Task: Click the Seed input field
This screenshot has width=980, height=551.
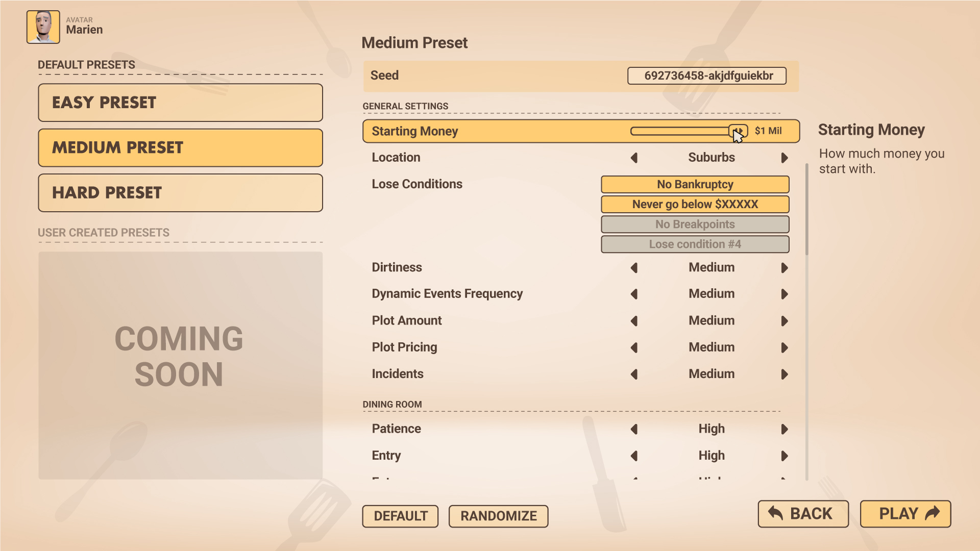Action: [x=706, y=76]
